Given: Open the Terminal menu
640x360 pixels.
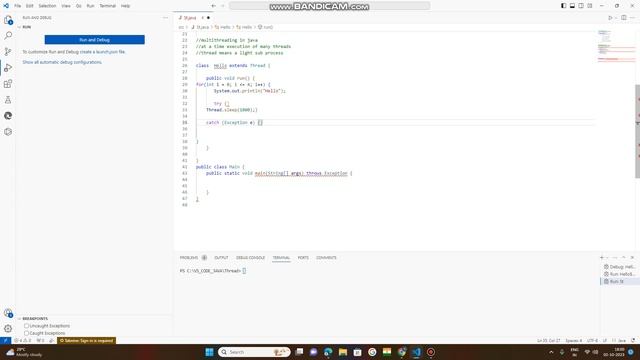Looking at the screenshot, I should pos(108,6).
